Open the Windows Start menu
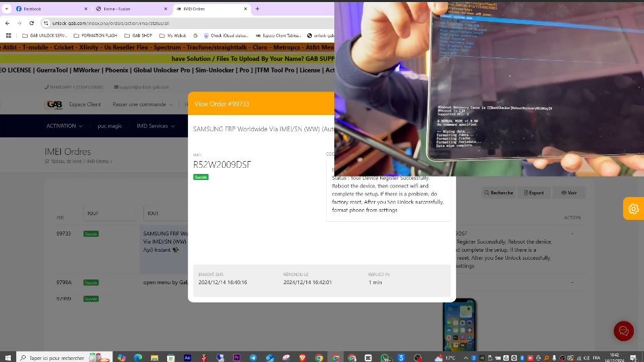Screen dimensions: 644x362 8,358
